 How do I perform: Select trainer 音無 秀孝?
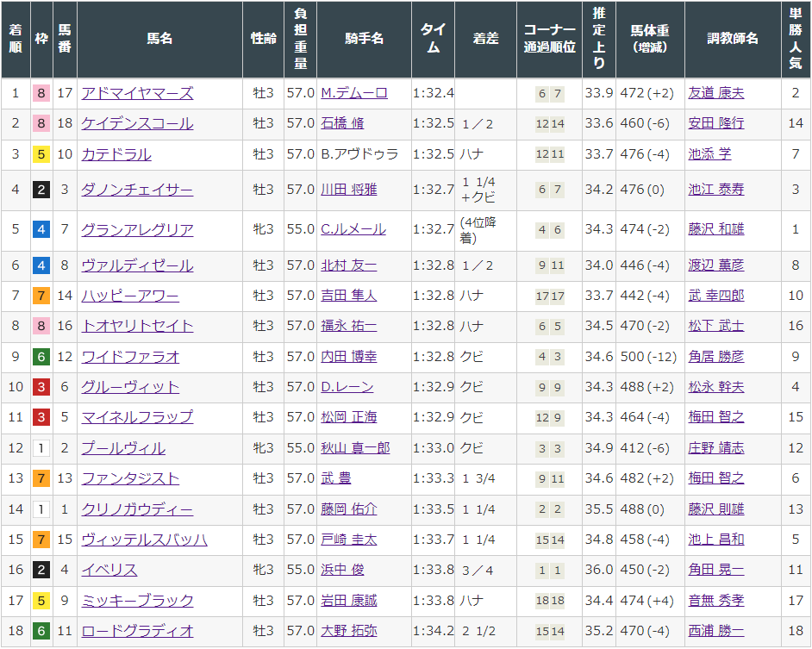(716, 601)
